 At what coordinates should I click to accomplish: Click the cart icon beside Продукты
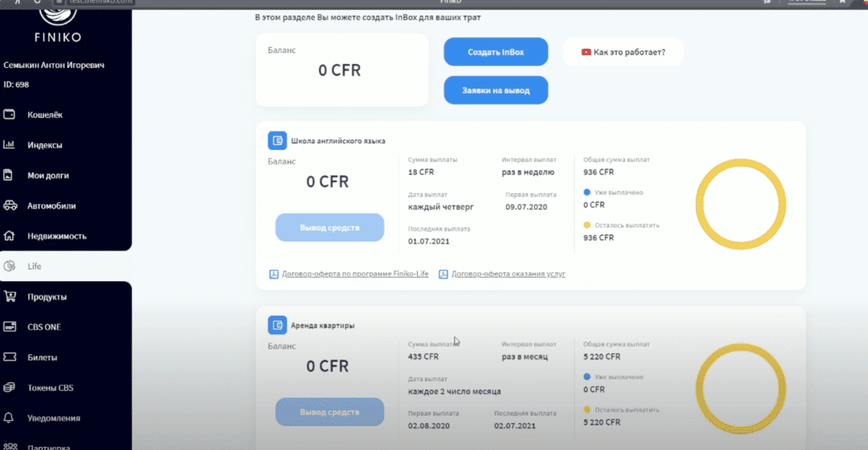tap(9, 297)
